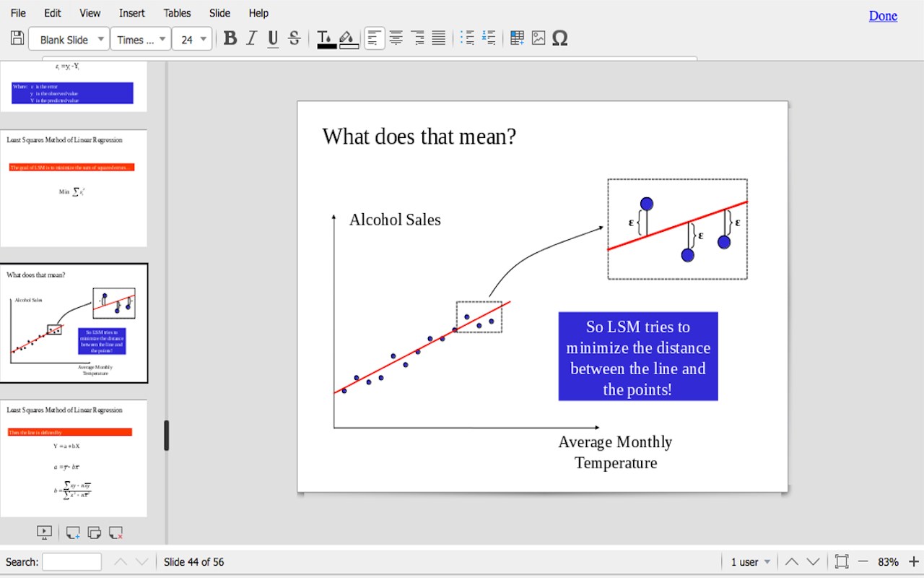
Task: Click the 'Slide 44 of 56' indicator
Action: pyautogui.click(x=193, y=561)
